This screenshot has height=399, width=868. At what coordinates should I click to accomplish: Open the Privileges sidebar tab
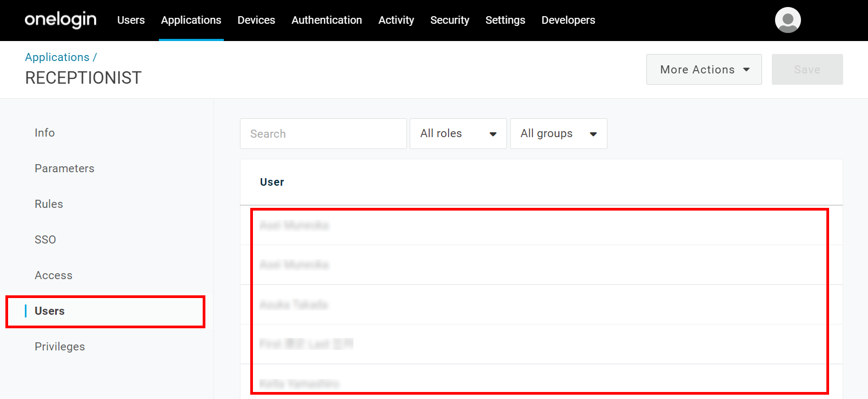[60, 347]
